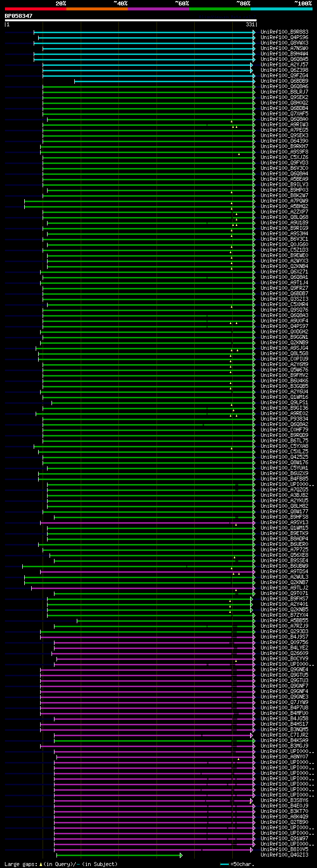Select hit label UniRef100_A9TDS4

pyautogui.click(x=284, y=572)
